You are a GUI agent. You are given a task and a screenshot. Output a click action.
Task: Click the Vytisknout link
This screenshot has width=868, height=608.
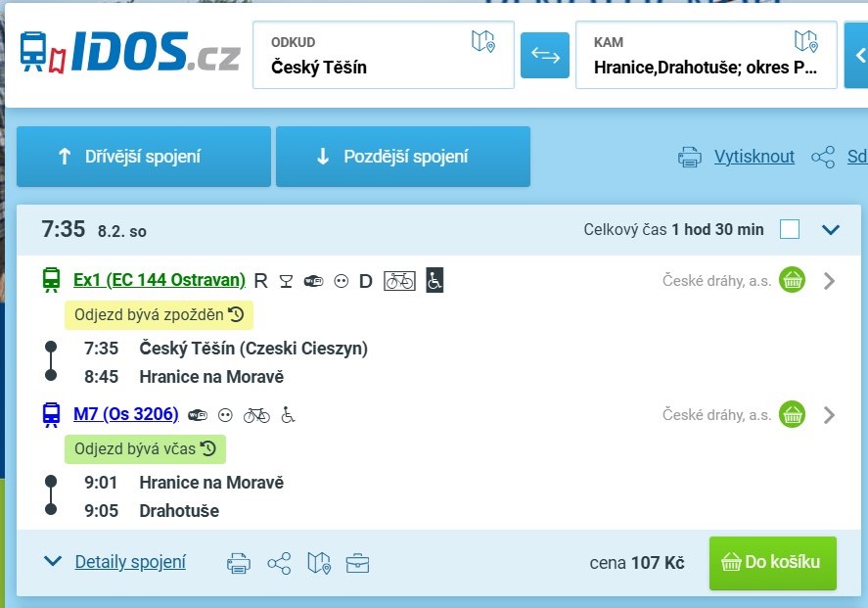(x=754, y=157)
